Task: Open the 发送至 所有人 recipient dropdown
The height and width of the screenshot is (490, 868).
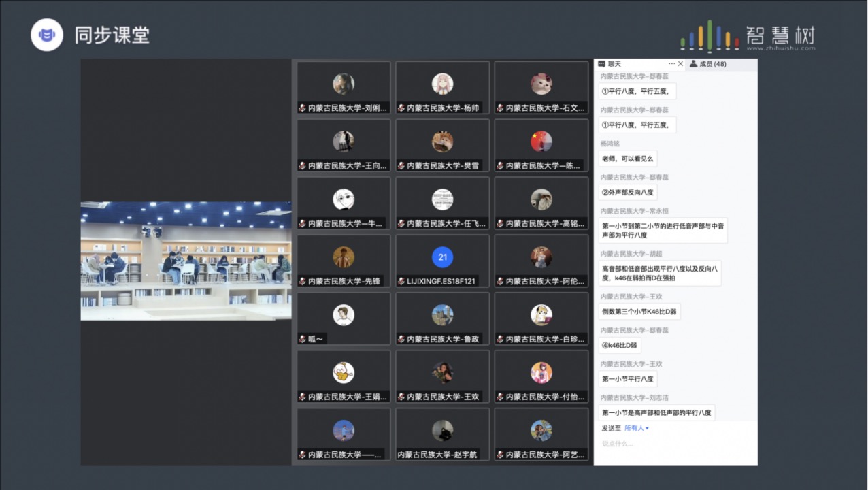Action: click(637, 428)
